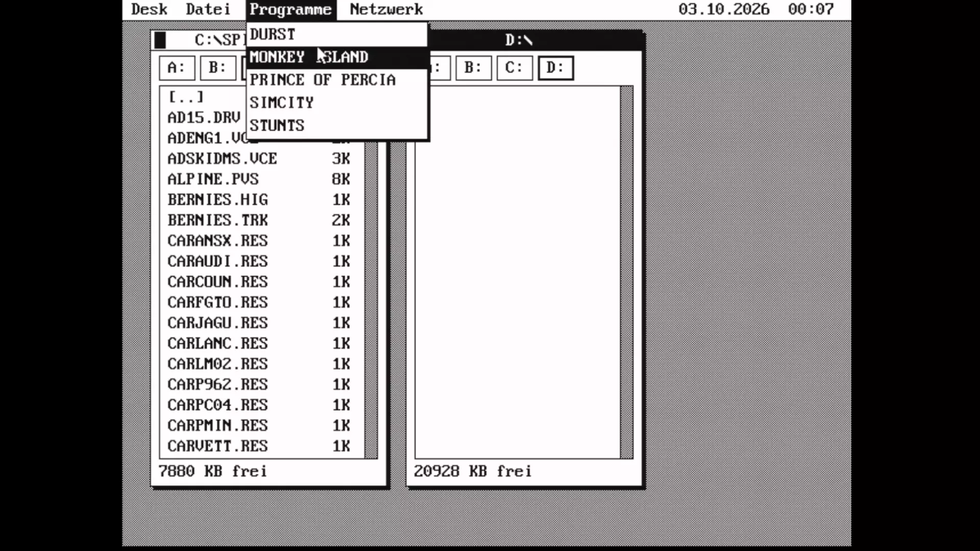Close the C: window via its close box
Viewport: 980px width, 551px height.
click(160, 40)
